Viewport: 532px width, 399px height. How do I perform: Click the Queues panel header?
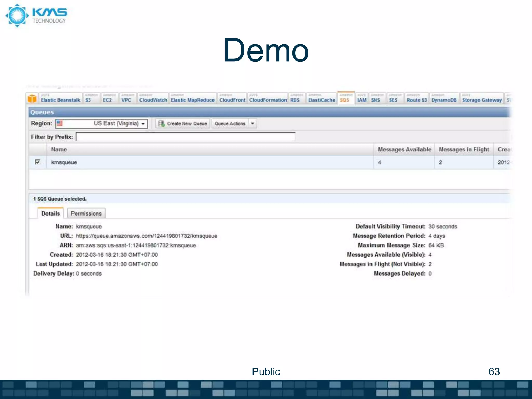pyautogui.click(x=270, y=112)
